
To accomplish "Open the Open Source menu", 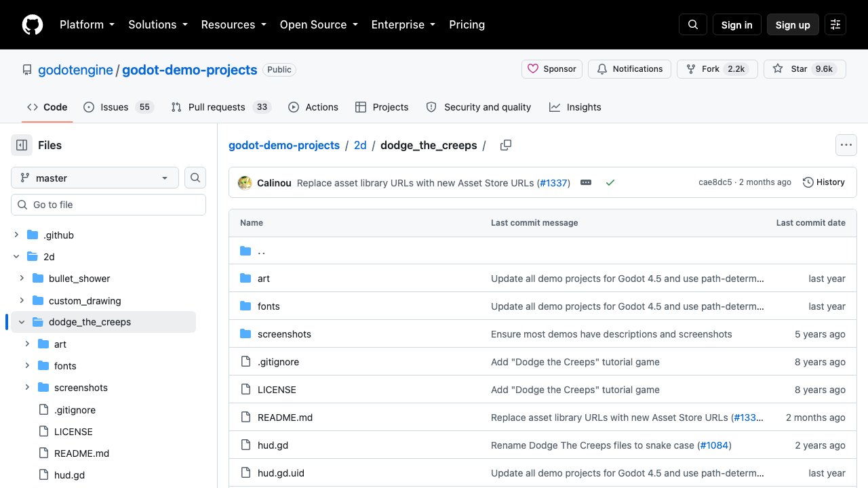I will click(x=319, y=24).
